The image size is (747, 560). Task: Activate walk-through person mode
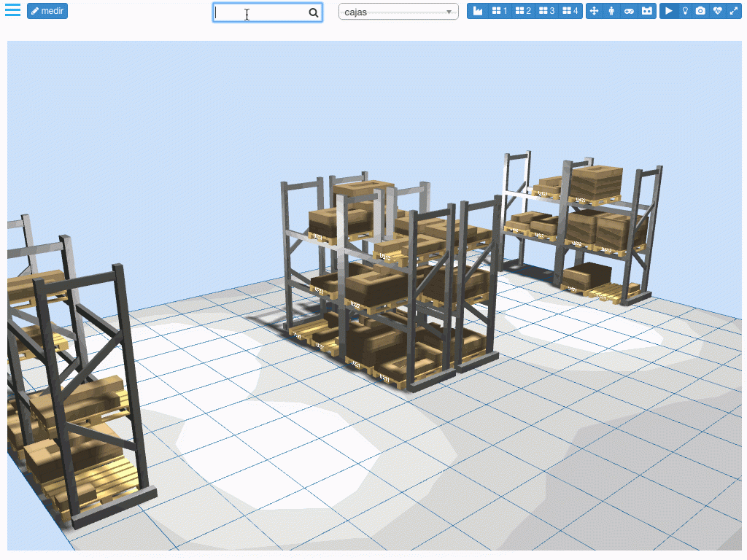pos(611,10)
